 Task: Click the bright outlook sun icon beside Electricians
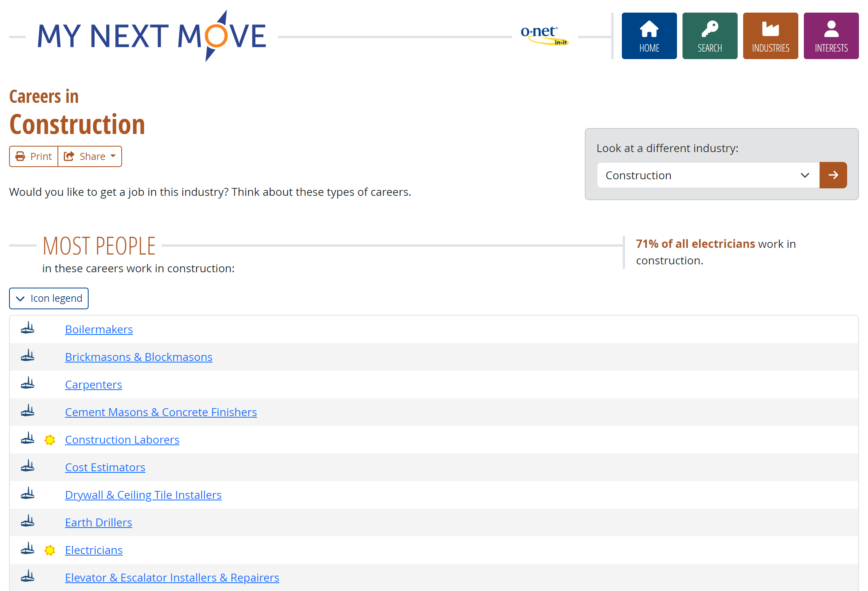click(x=50, y=550)
